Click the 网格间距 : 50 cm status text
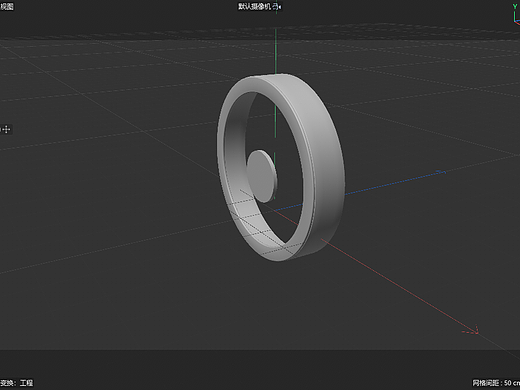The width and height of the screenshot is (520, 390). 496,383
